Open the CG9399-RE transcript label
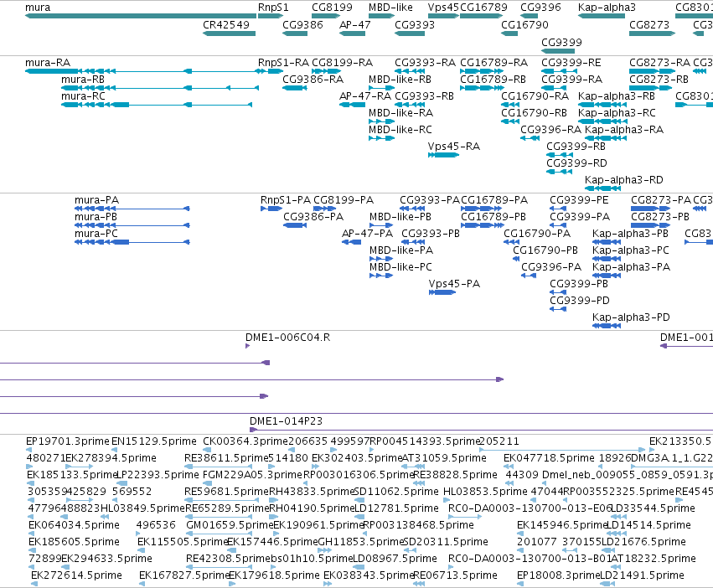The width and height of the screenshot is (713, 588). point(571,62)
